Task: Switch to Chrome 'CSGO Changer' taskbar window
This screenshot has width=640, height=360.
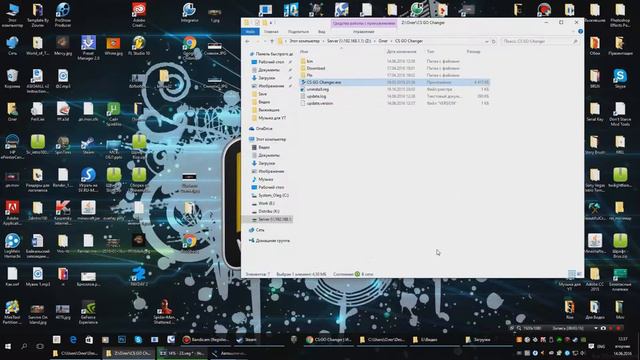Action: [x=329, y=340]
